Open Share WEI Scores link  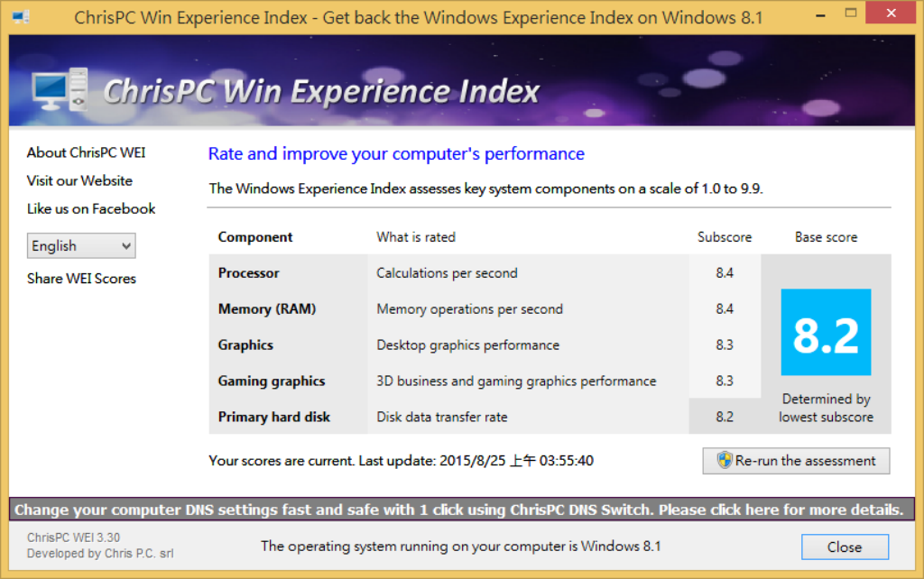tap(81, 279)
